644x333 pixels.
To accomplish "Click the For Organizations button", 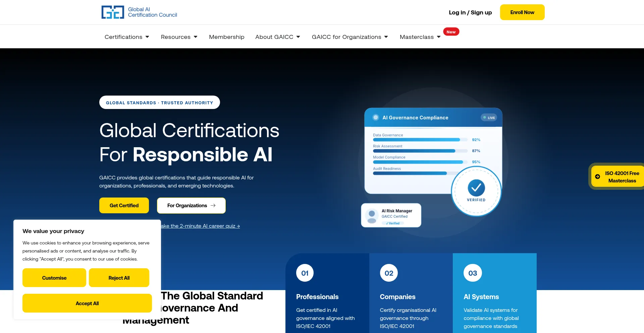I will (191, 206).
